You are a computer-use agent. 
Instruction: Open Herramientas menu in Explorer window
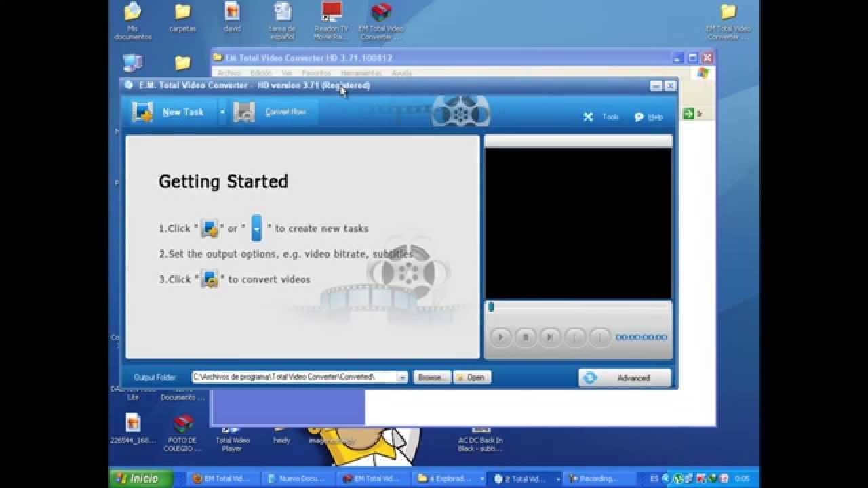tap(361, 73)
